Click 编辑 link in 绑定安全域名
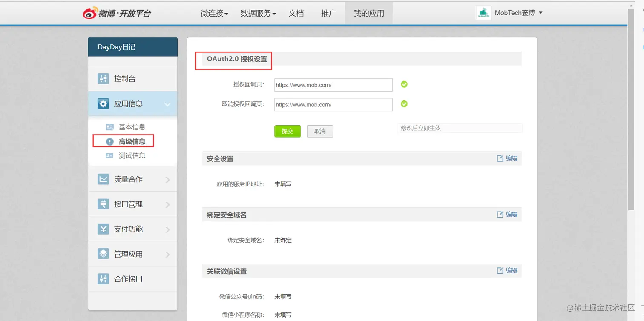644x321 pixels. (512, 215)
